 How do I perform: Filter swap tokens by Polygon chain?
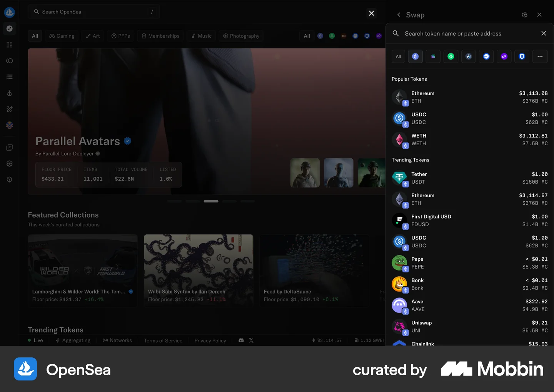pyautogui.click(x=504, y=56)
